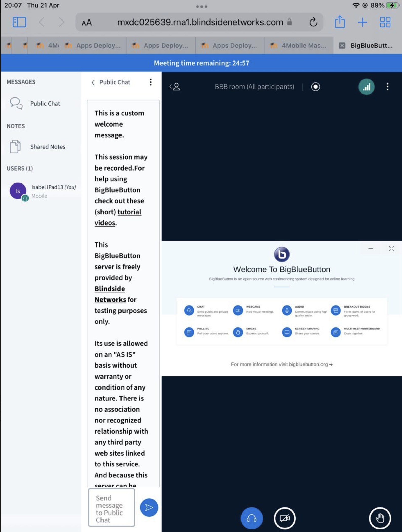
Task: Open chat options three-dot menu
Action: tap(151, 82)
